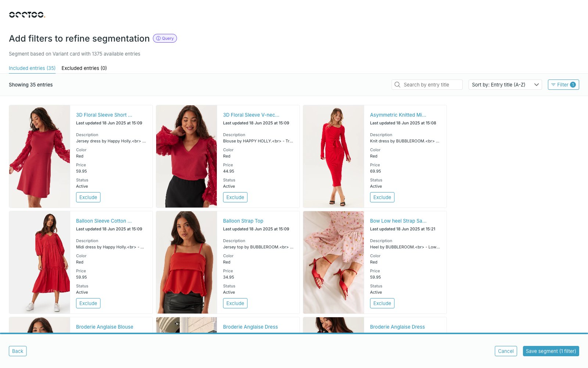Click 'Knit dress by BUBBLEROOM' description
Image resolution: width=588 pixels, height=368 pixels.
[x=405, y=141]
